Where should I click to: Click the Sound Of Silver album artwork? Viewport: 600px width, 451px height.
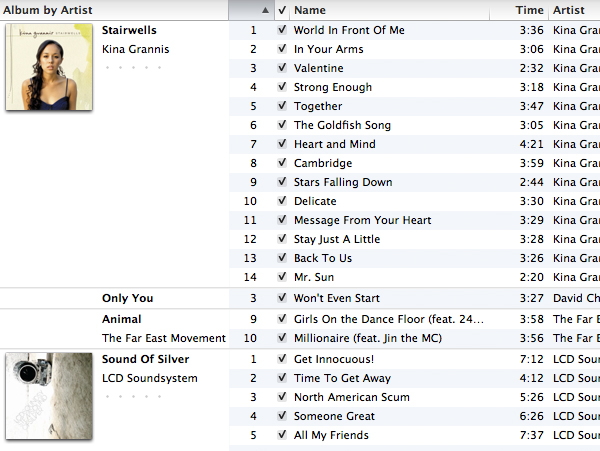49,396
